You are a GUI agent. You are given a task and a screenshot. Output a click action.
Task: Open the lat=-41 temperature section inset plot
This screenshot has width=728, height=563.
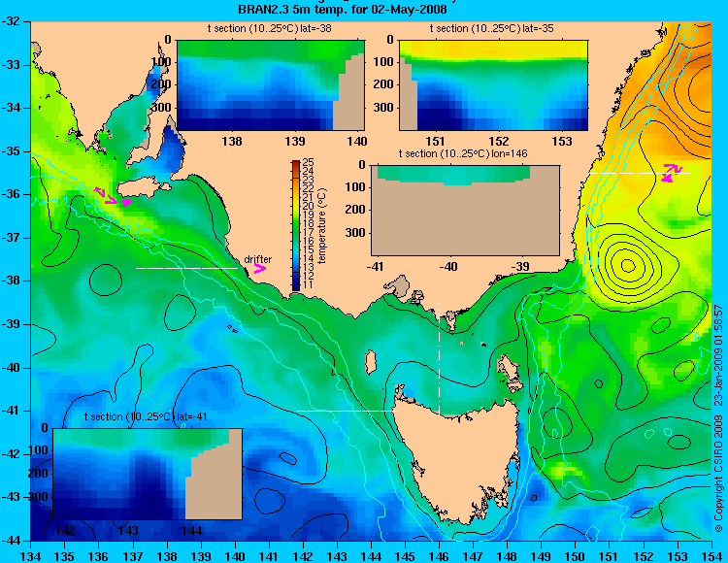148,474
